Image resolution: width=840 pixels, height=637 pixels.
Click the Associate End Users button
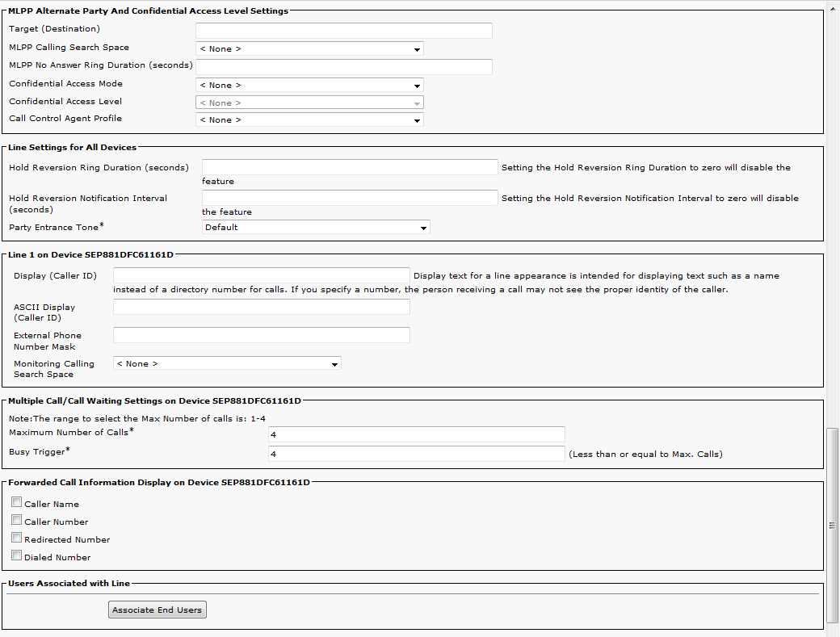(x=157, y=610)
